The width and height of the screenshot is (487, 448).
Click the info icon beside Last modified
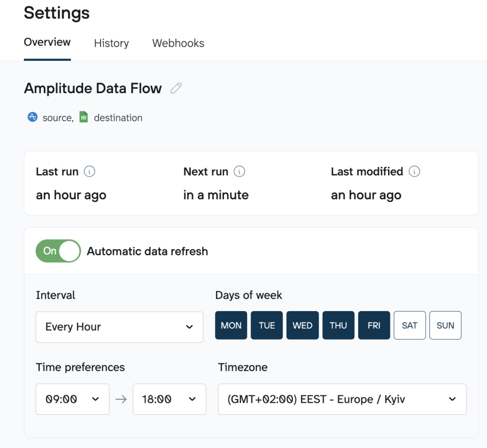click(414, 171)
